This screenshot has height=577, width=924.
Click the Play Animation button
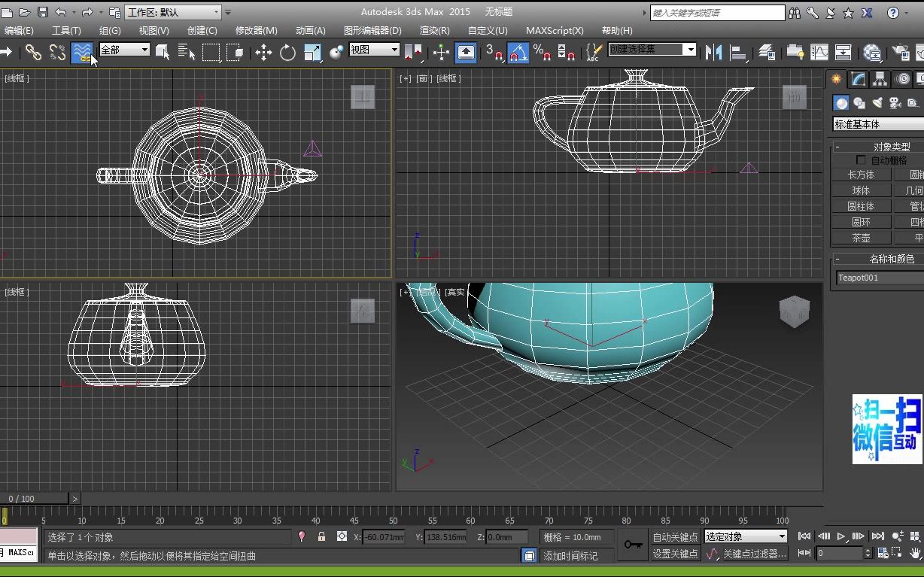pos(841,536)
